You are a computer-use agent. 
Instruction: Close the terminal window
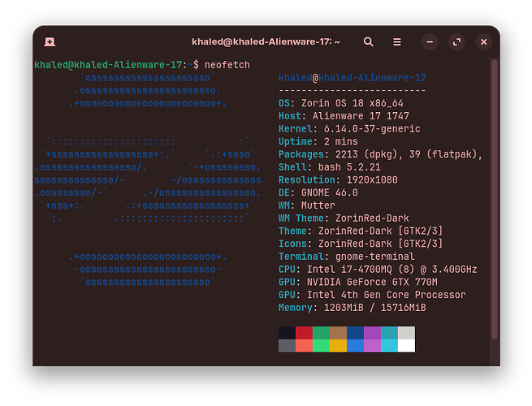click(x=483, y=41)
